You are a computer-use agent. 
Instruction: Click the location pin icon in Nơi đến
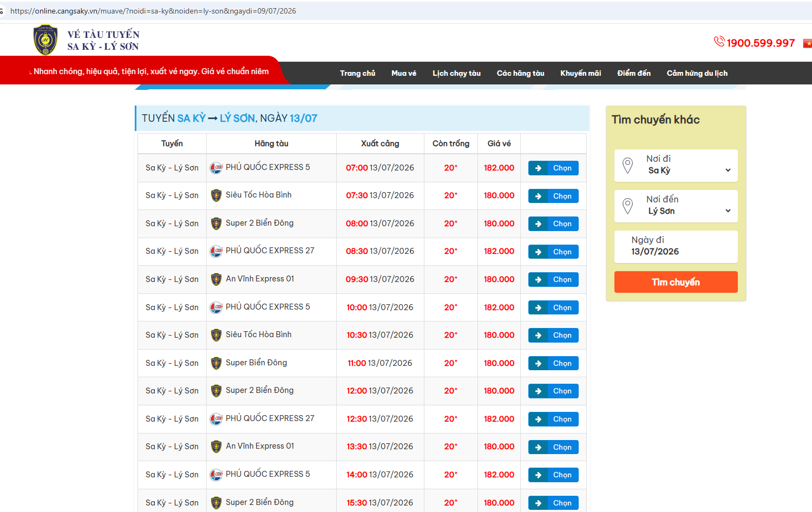[x=628, y=206]
